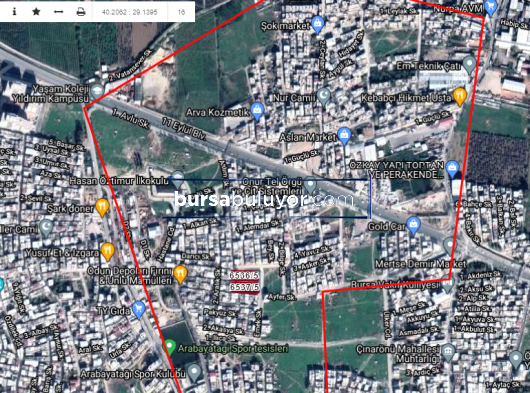Click the info icon in the toolbar
530x393 pixels.
(14, 12)
